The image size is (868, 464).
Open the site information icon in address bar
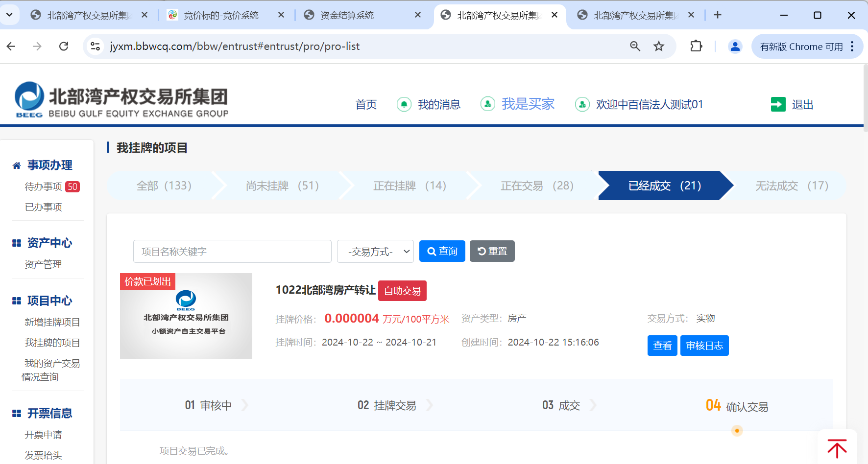click(x=95, y=46)
